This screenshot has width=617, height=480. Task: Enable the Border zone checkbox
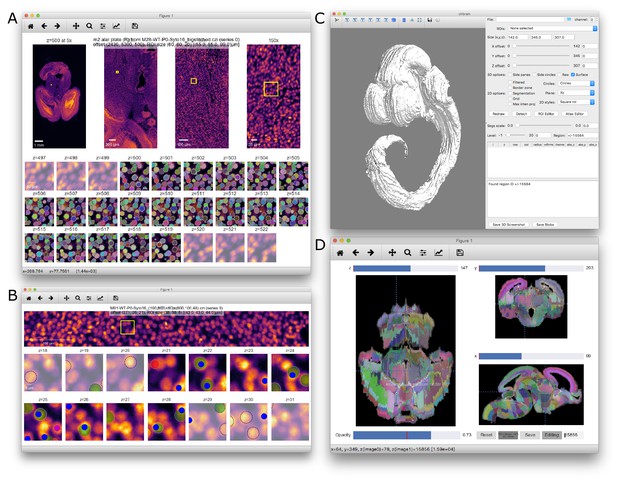click(510, 88)
